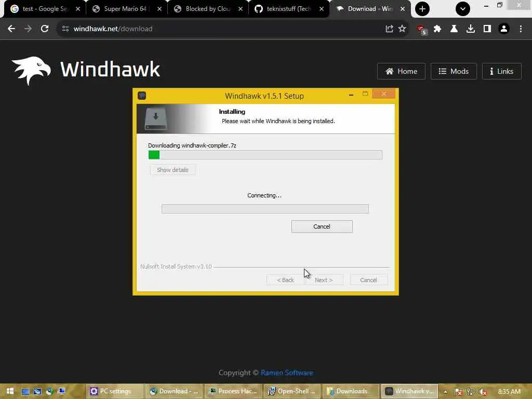Click the green installation progress bar
The height and width of the screenshot is (399, 532).
(x=265, y=155)
